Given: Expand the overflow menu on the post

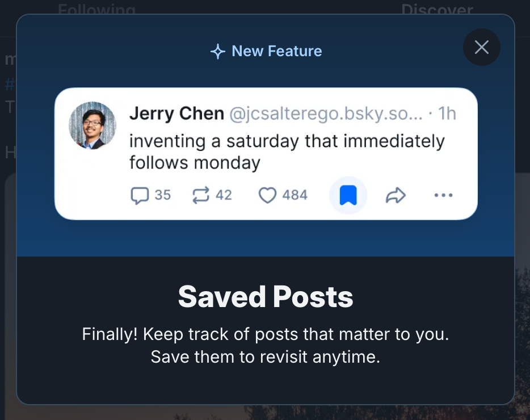Looking at the screenshot, I should pos(443,195).
